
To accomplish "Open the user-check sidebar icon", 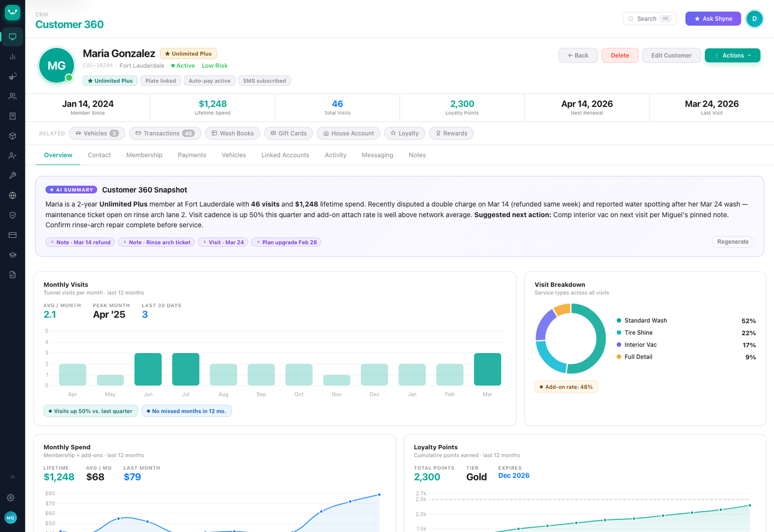I will [x=12, y=156].
